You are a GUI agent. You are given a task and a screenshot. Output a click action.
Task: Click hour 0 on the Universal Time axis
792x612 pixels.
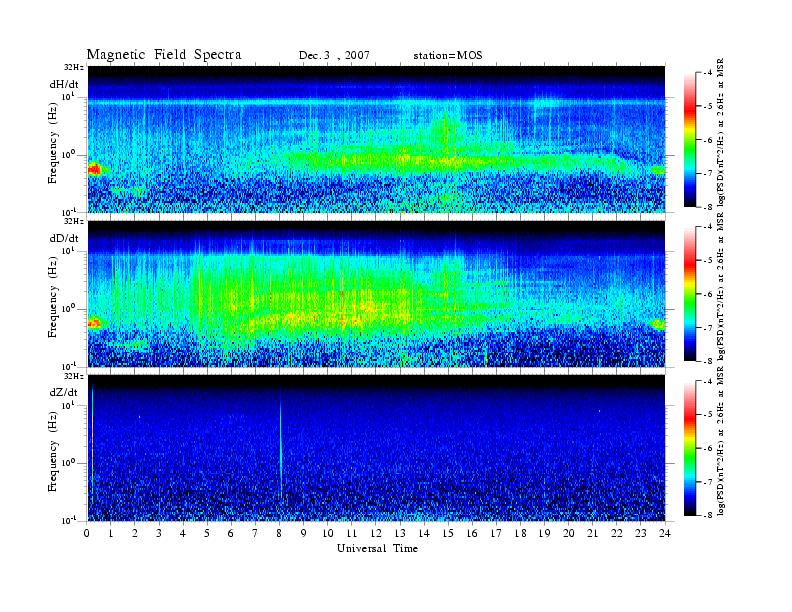(87, 533)
